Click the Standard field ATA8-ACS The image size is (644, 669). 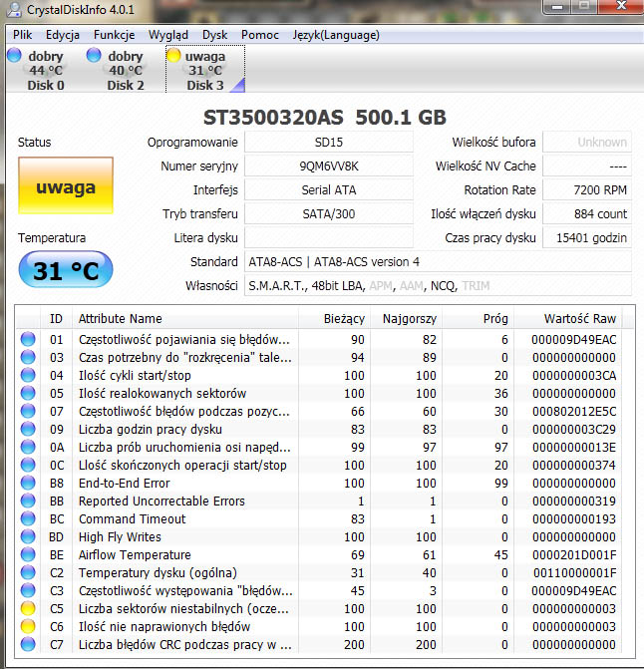click(x=438, y=261)
